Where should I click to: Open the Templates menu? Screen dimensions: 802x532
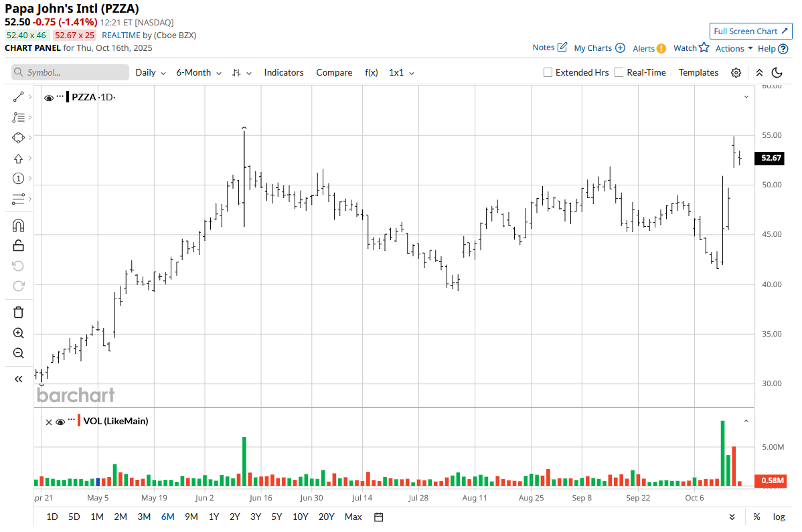(x=698, y=72)
